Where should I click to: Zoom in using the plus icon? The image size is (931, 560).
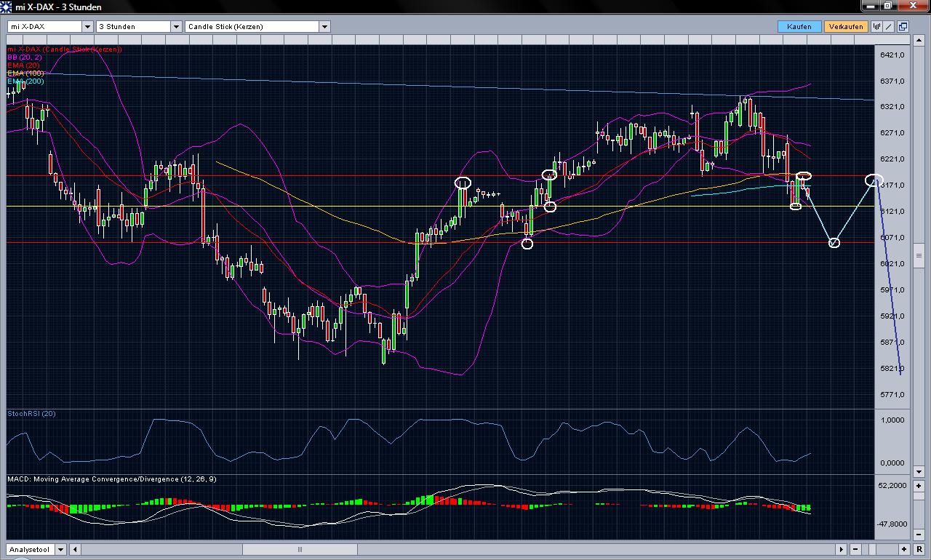pyautogui.click(x=903, y=549)
